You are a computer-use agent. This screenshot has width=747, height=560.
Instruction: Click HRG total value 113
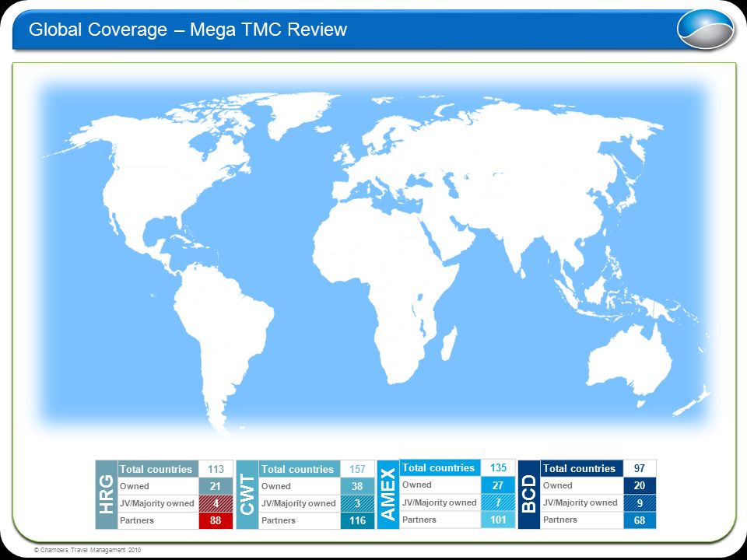[216, 469]
